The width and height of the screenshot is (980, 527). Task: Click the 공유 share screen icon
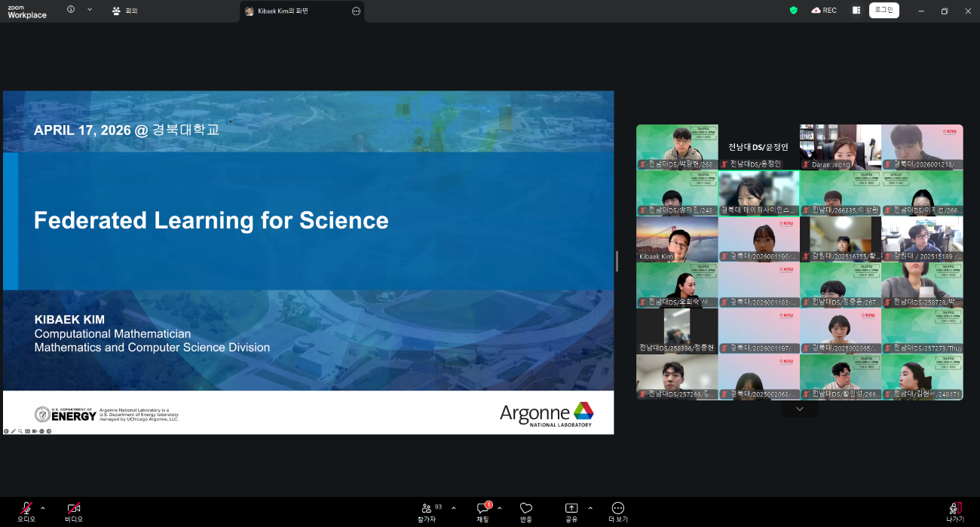tap(571, 511)
